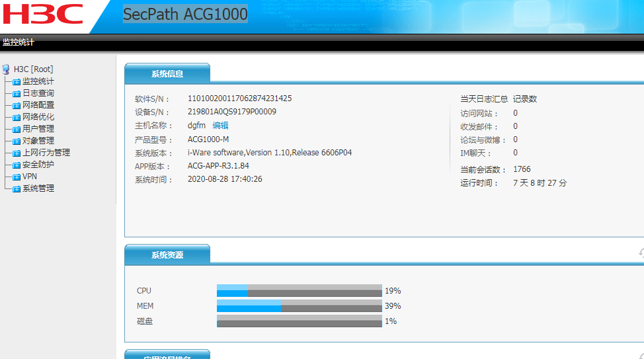
Task: Go to 用户管理 in the tree
Action: click(38, 129)
